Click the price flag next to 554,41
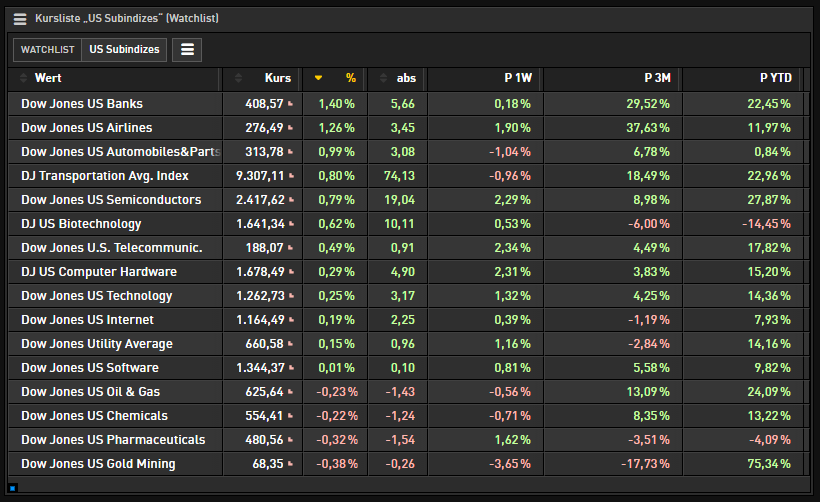The width and height of the screenshot is (820, 502). click(x=290, y=417)
